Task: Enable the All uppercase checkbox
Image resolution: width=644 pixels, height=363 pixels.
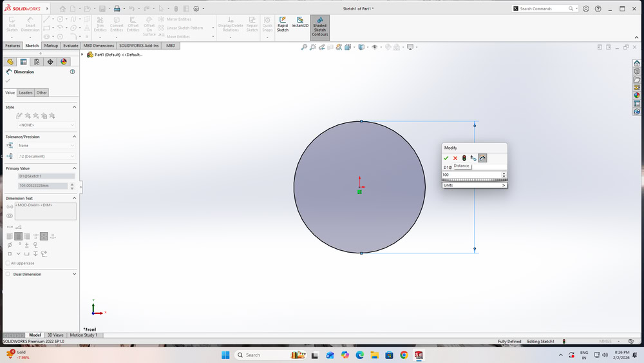Action: point(8,263)
